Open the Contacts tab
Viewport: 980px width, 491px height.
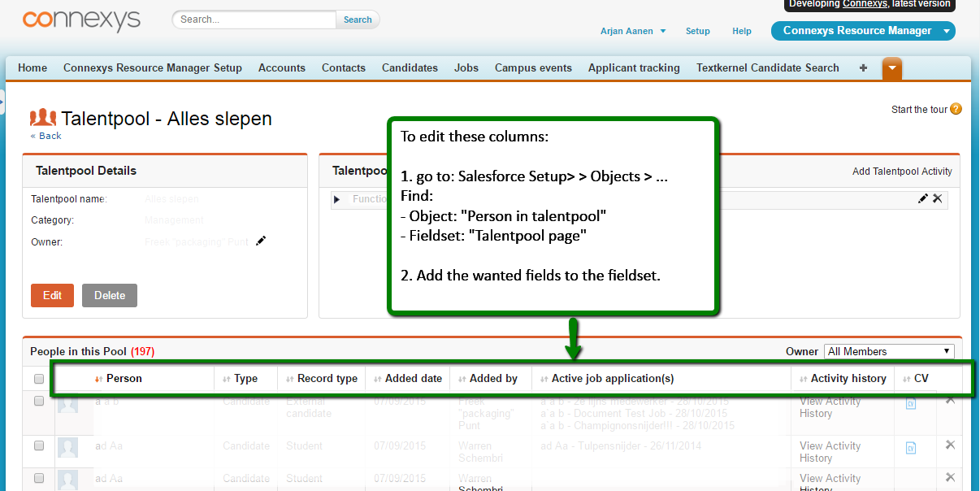[344, 68]
